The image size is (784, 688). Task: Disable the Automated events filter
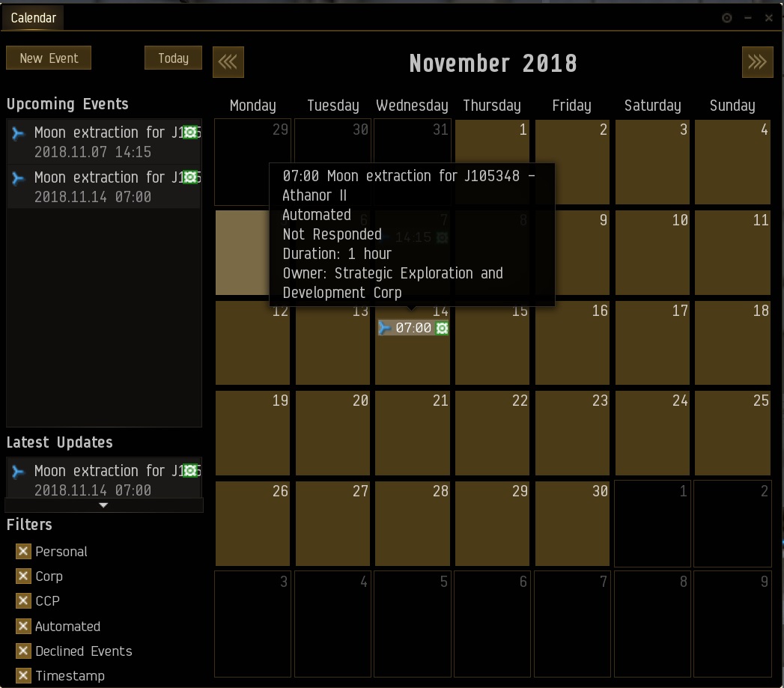point(23,627)
